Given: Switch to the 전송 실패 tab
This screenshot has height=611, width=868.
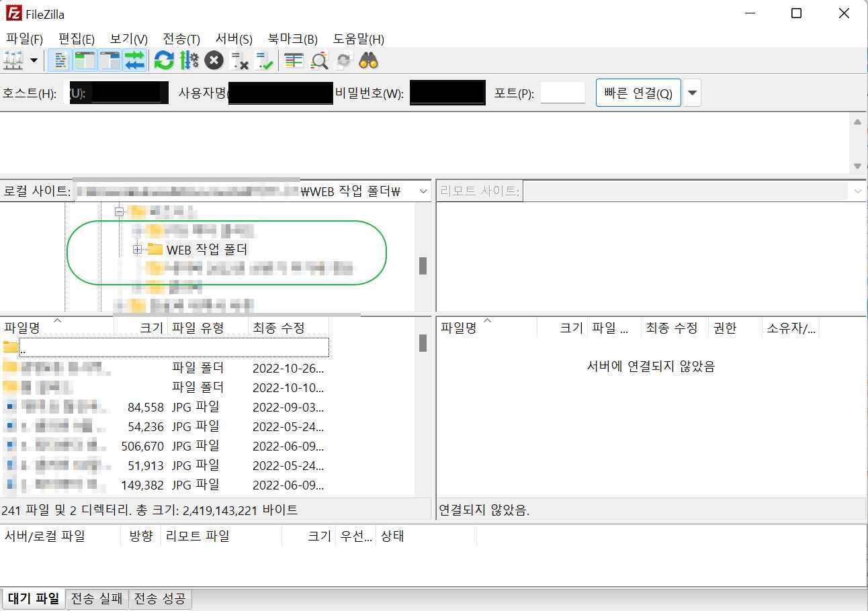Looking at the screenshot, I should click(97, 598).
